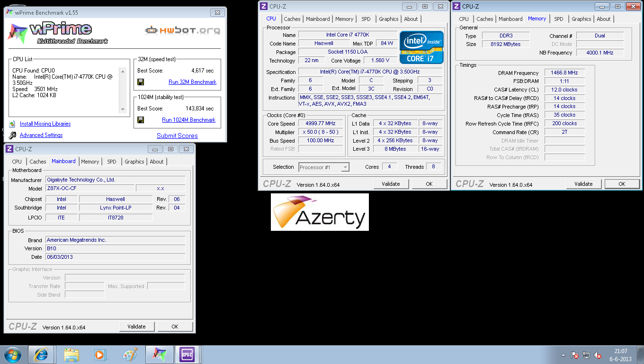644x364 pixels.
Task: Switch to wPrime taskbar button
Action: pos(159,355)
